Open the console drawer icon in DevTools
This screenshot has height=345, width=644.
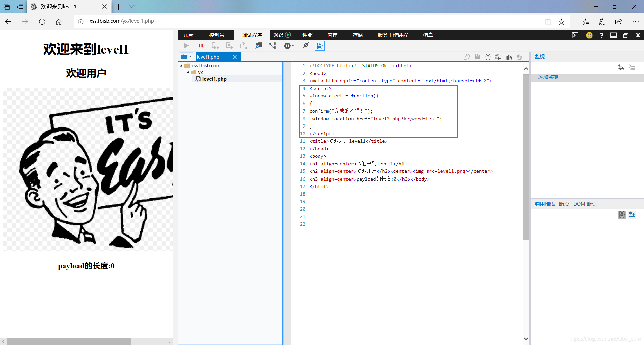coord(575,35)
